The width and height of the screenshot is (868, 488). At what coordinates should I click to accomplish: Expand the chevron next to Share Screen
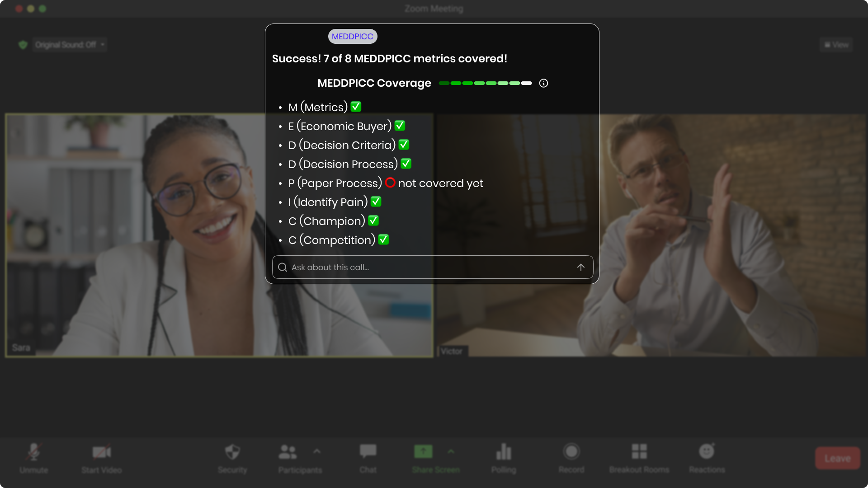[x=451, y=451]
